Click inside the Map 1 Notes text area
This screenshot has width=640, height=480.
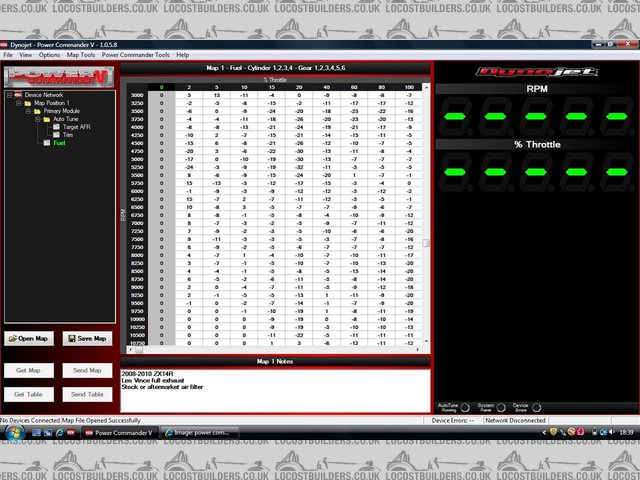click(275, 391)
